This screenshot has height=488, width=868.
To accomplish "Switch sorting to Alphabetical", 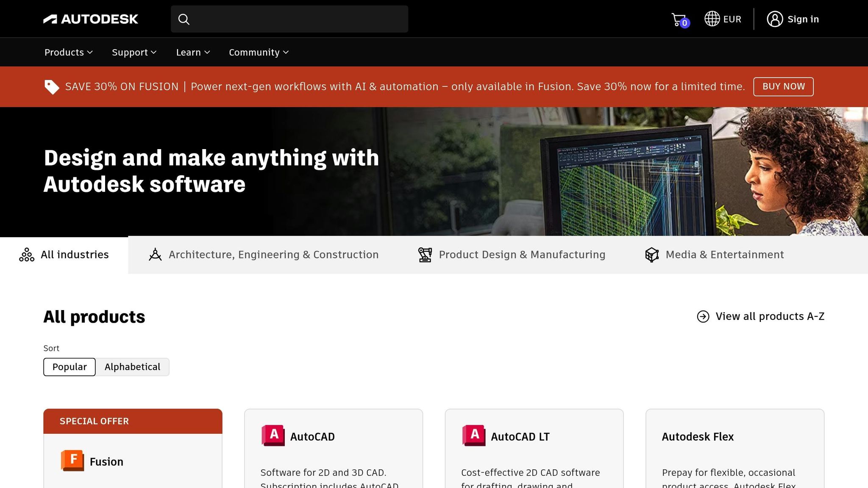I will 133,367.
